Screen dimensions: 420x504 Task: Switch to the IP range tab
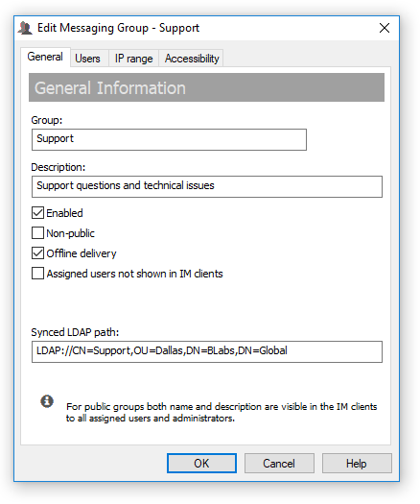(133, 59)
